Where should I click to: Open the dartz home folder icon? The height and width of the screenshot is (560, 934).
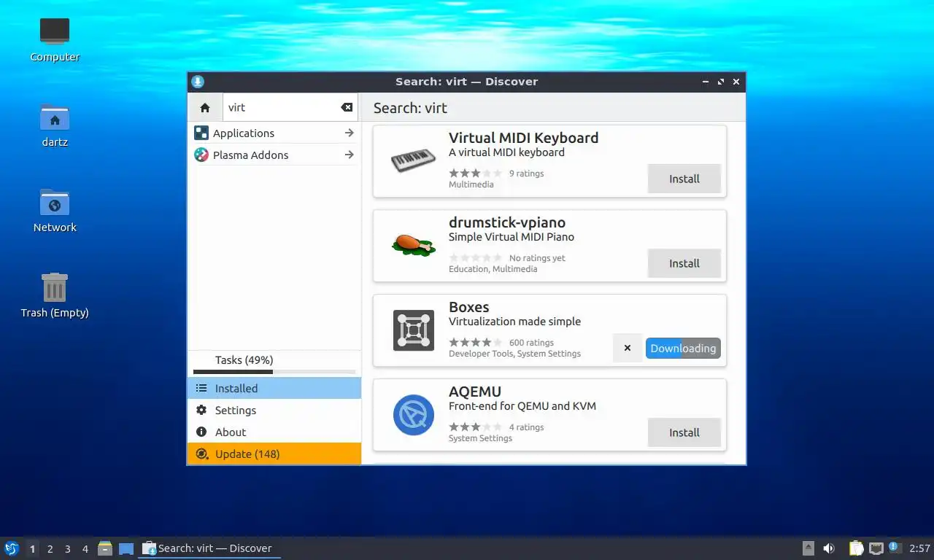pyautogui.click(x=55, y=125)
